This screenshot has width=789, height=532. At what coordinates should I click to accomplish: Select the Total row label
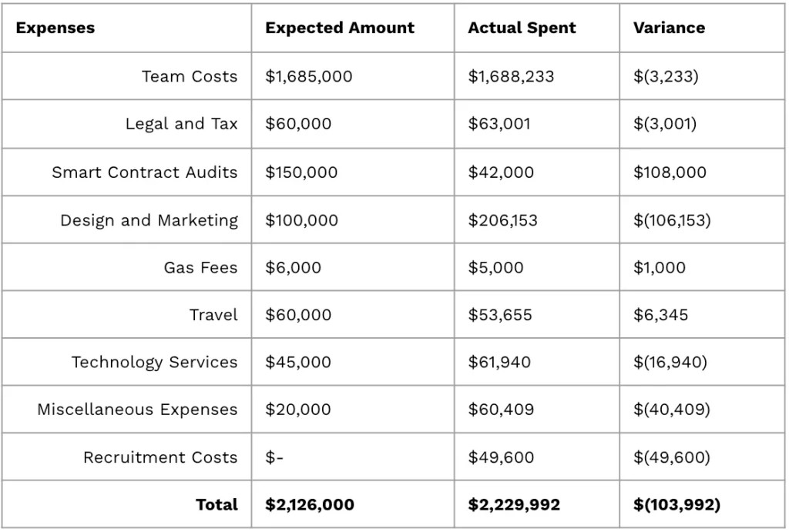click(217, 505)
